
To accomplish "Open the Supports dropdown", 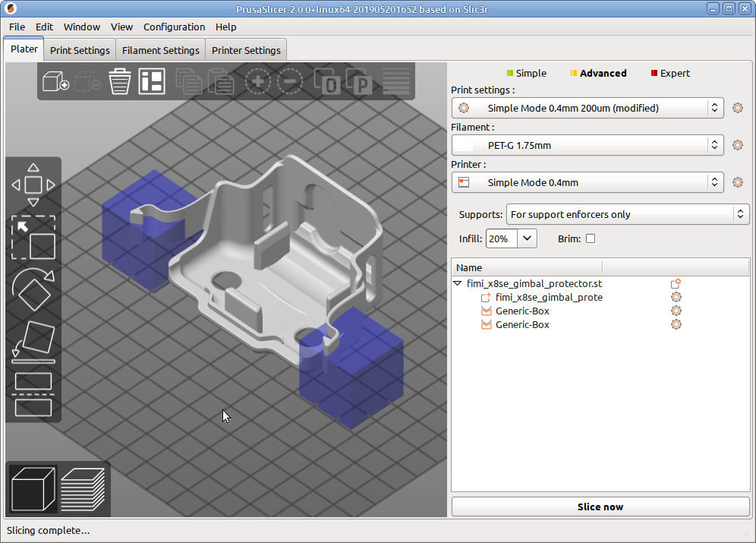I will click(x=627, y=215).
